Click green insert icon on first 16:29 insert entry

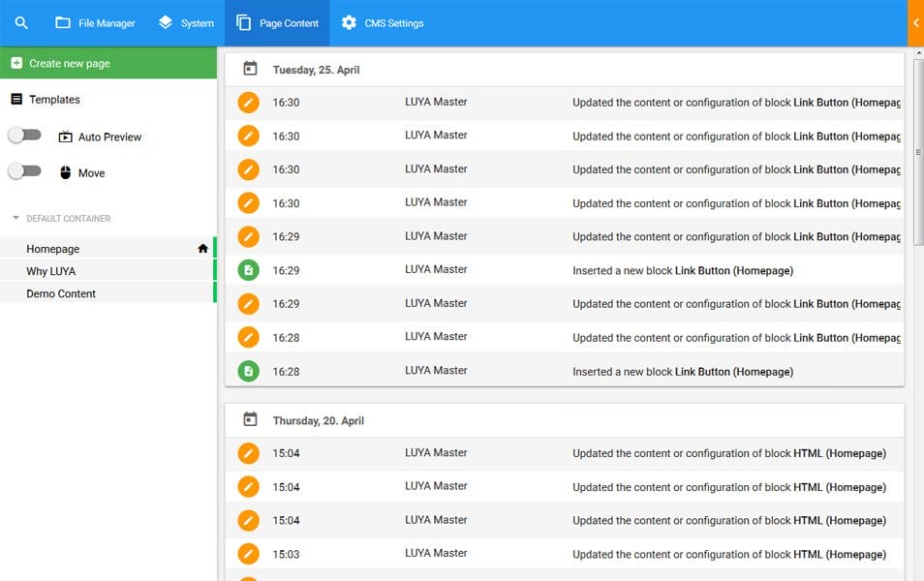coord(249,270)
